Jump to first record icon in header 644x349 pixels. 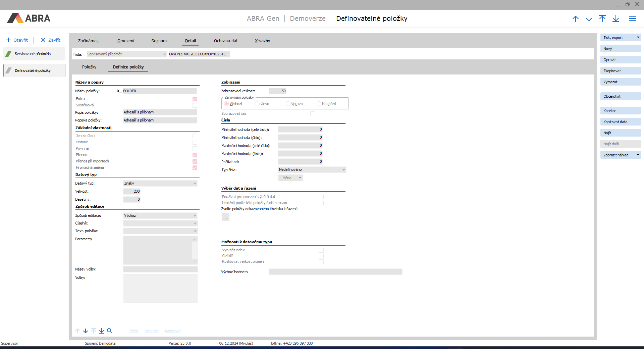pos(602,19)
